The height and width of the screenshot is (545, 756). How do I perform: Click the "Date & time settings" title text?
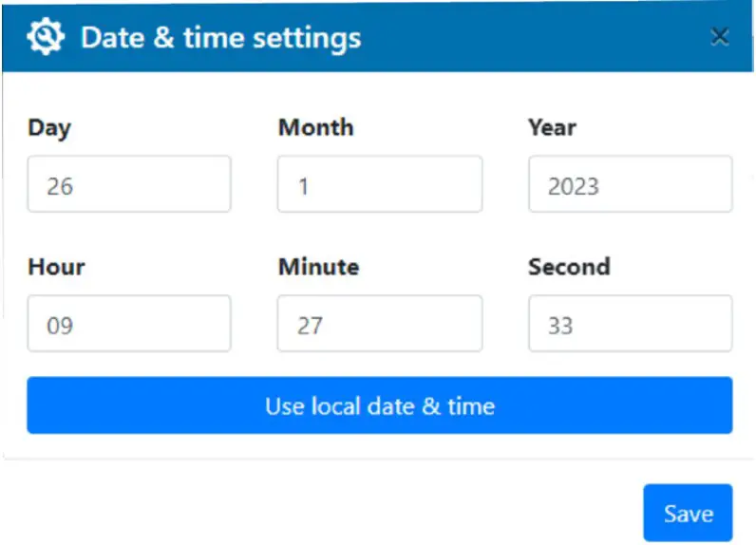[220, 38]
